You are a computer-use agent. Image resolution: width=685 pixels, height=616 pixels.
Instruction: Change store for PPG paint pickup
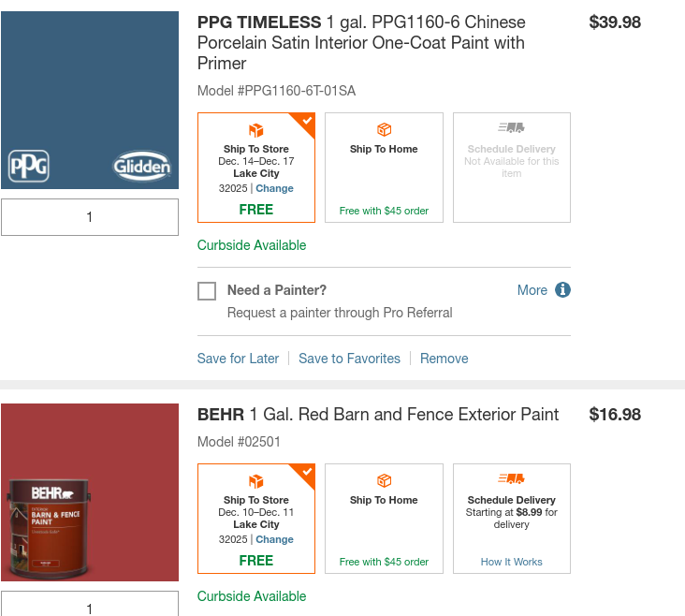[275, 188]
